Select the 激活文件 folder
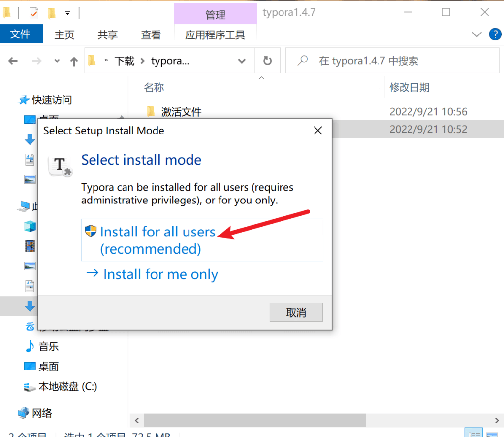The width and height of the screenshot is (504, 437). pos(181,112)
